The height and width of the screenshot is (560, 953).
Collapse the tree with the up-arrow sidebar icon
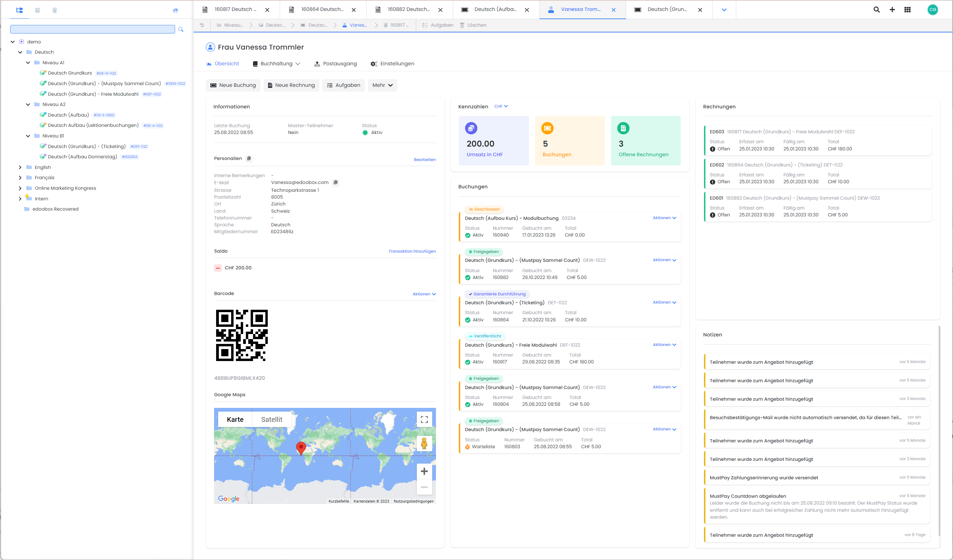(x=175, y=10)
